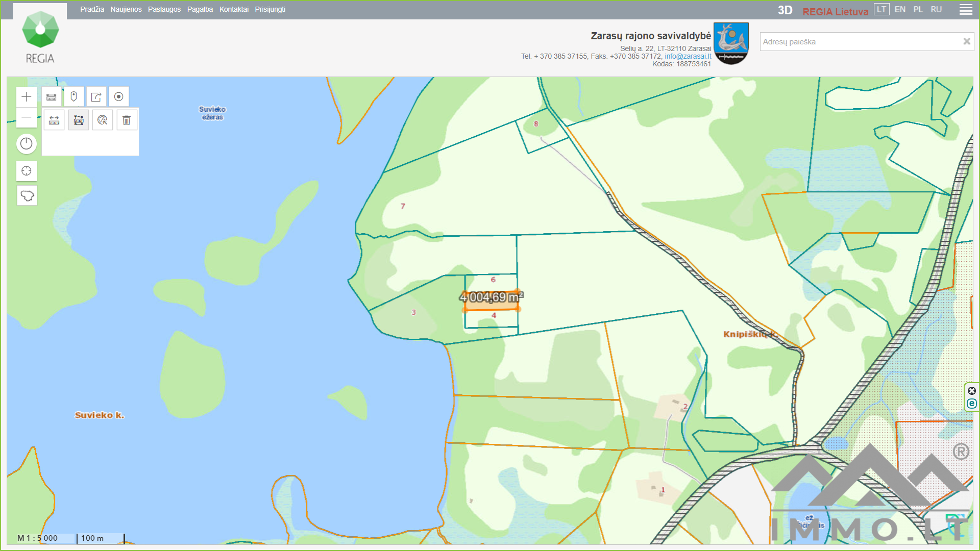
Task: Click parcel number 6 on the map
Action: click(x=493, y=280)
